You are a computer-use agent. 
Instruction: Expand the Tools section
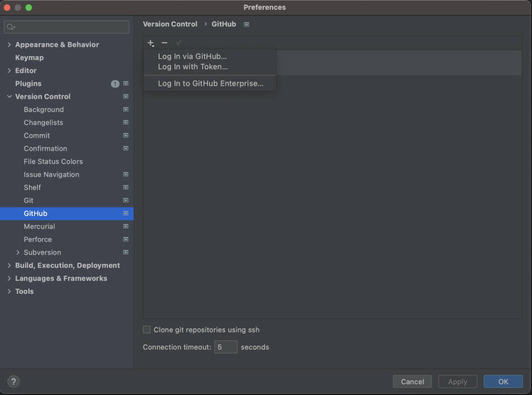[x=9, y=291]
